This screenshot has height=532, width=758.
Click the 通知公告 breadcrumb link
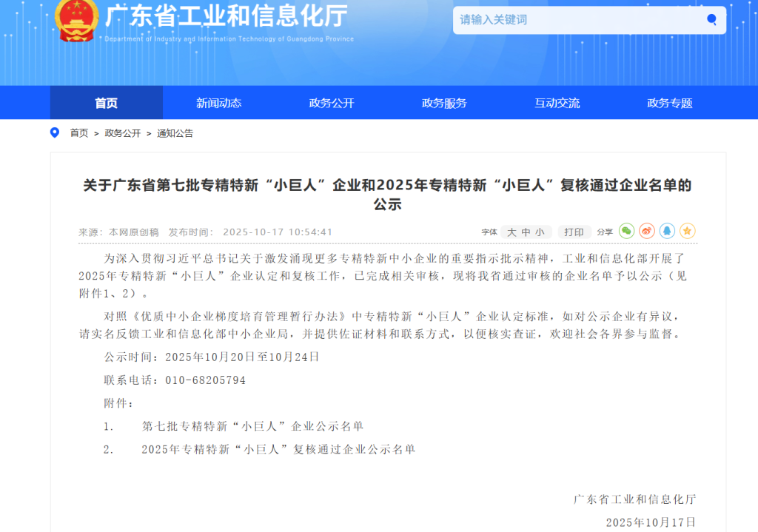[175, 133]
